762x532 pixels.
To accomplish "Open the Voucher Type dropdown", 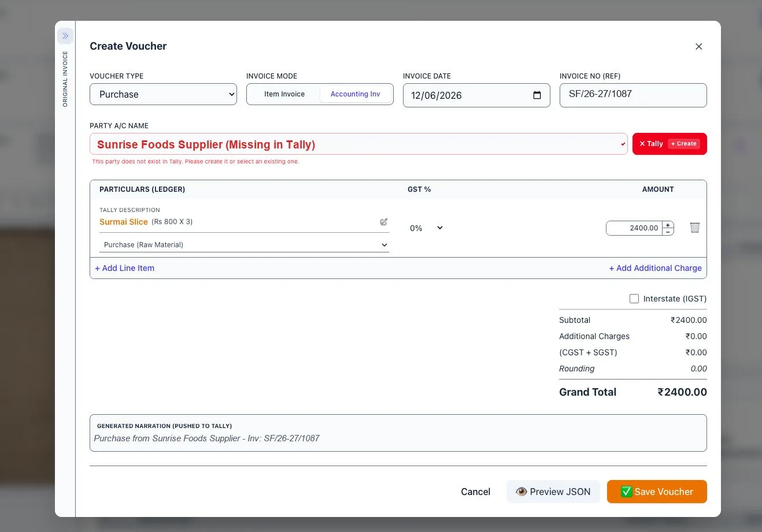I will coord(163,94).
